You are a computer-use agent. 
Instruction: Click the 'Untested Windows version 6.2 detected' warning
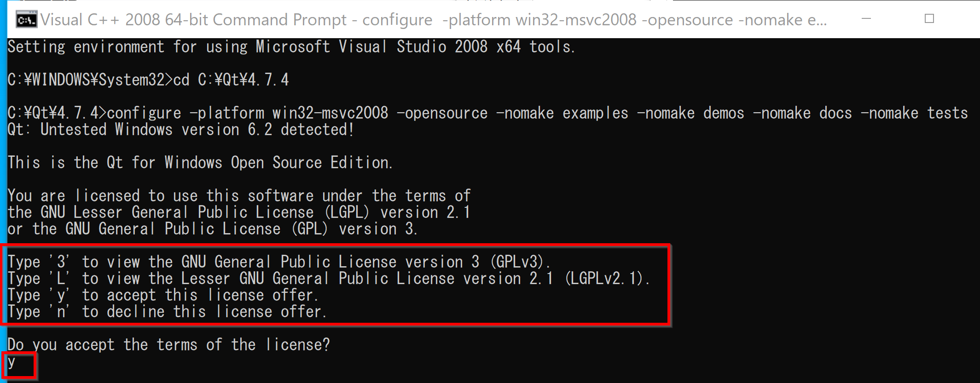click(180, 130)
